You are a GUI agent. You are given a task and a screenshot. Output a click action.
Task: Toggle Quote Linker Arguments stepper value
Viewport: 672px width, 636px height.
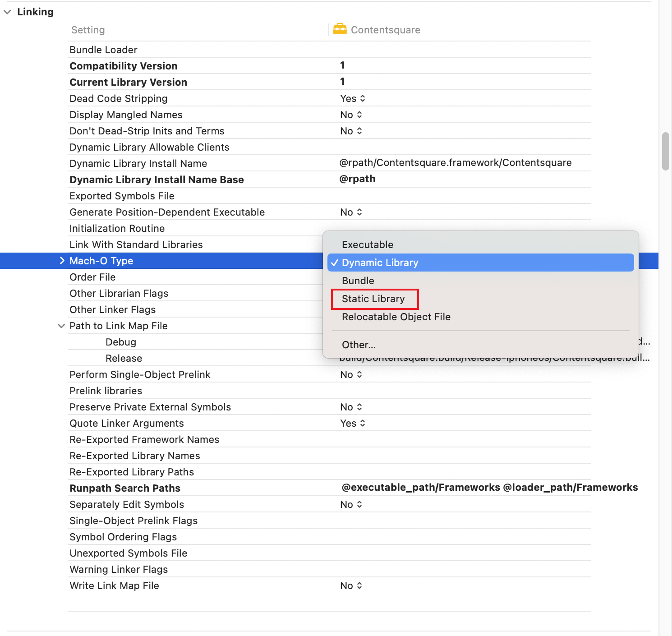(353, 423)
